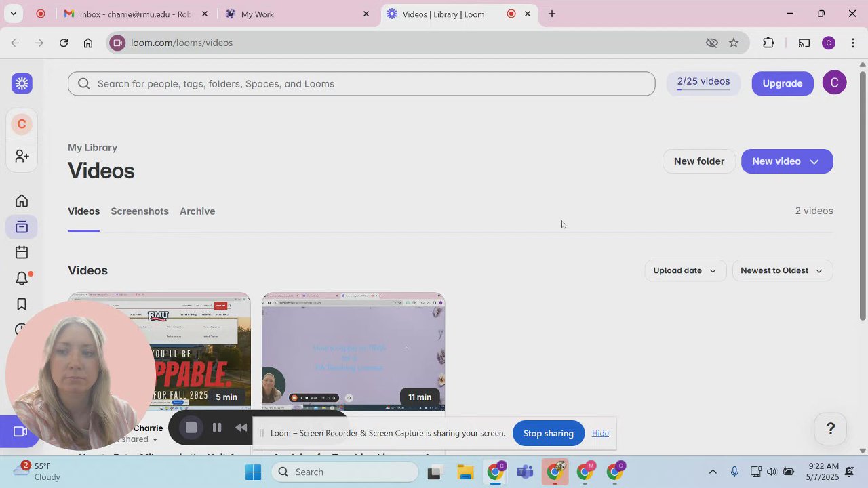The width and height of the screenshot is (868, 488).
Task: Open the taskbar clock 9:22 AM
Action: click(x=824, y=472)
